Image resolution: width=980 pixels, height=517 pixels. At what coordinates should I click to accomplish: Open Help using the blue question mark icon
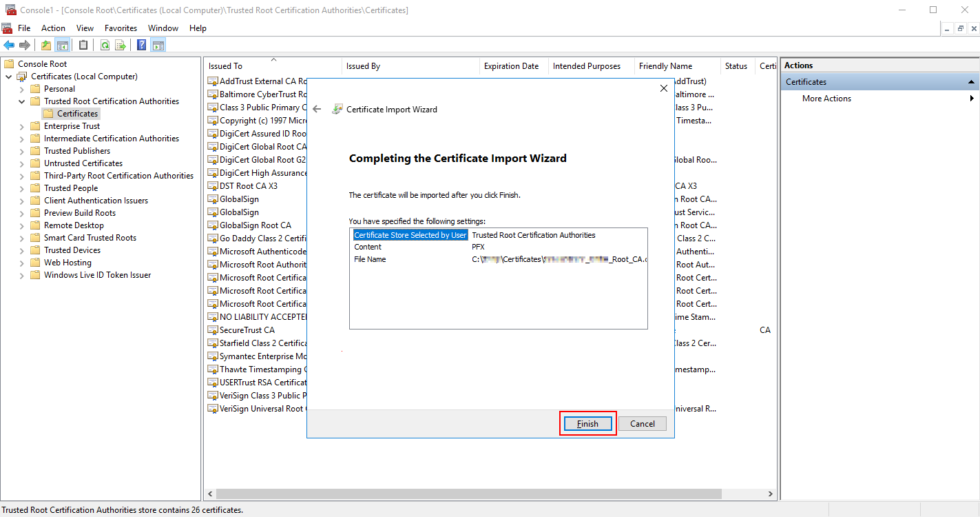tap(140, 44)
